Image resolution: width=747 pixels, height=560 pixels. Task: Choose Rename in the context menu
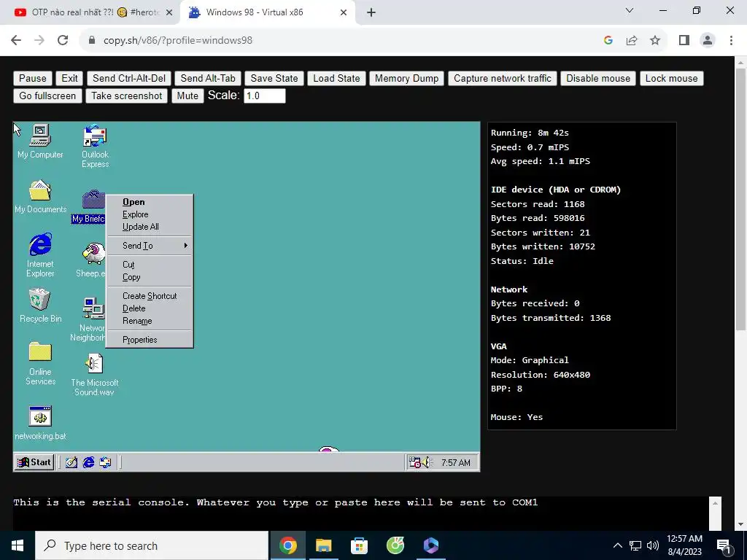pyautogui.click(x=150, y=321)
